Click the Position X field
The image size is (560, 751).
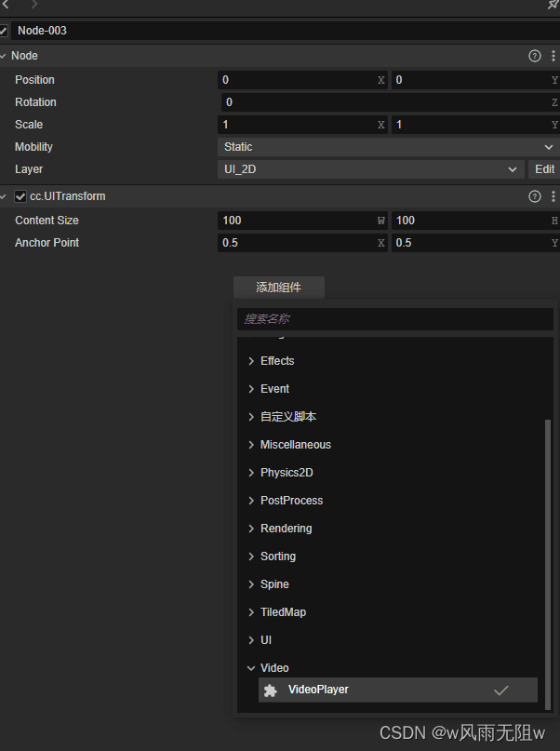click(x=302, y=80)
